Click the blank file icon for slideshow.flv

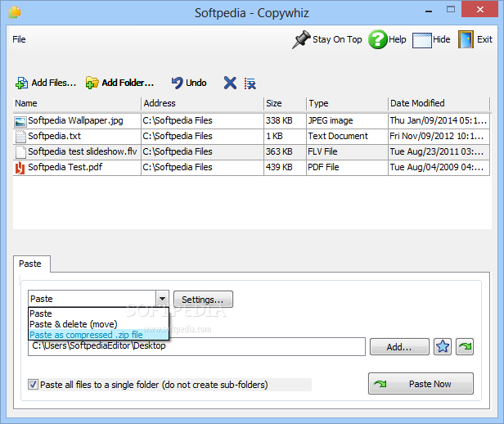tap(20, 152)
